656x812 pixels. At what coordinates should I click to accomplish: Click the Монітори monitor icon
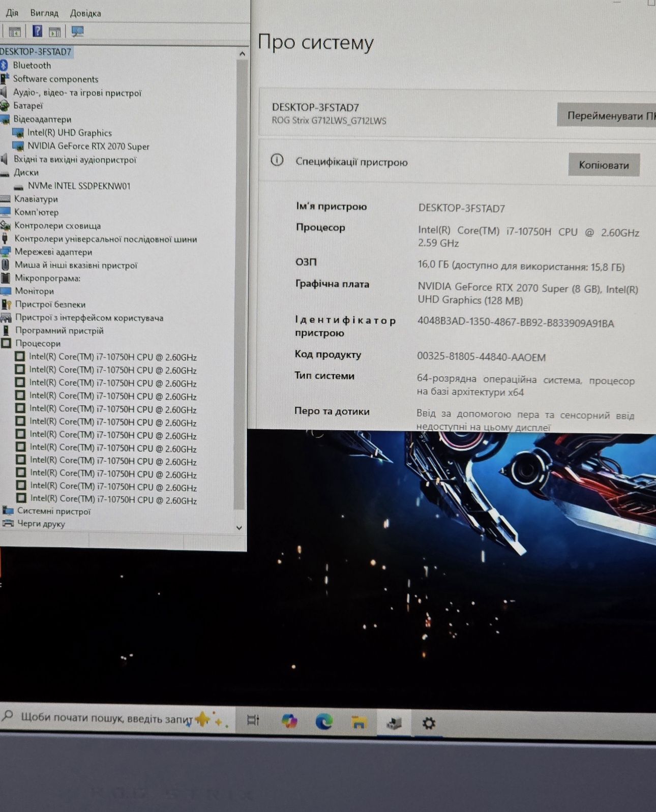(6, 291)
